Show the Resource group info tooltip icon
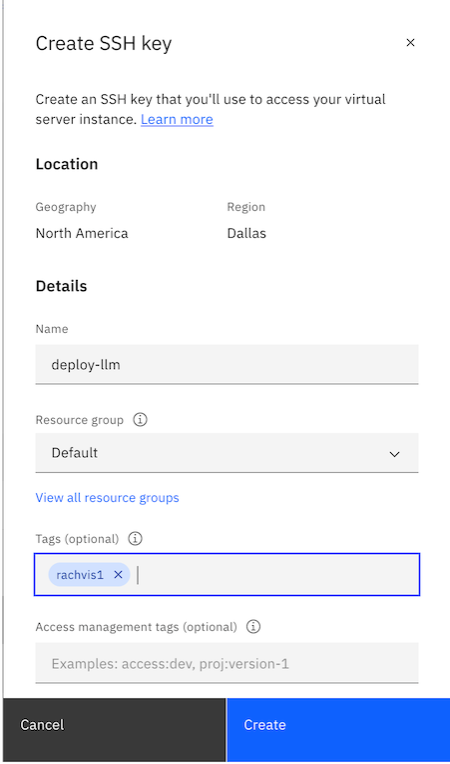450x764 pixels. [x=140, y=420]
